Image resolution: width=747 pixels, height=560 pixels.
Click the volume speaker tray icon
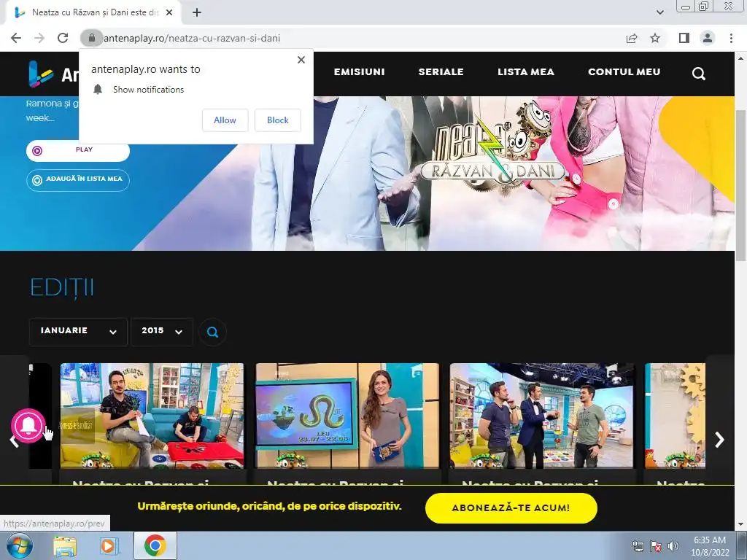[673, 546]
